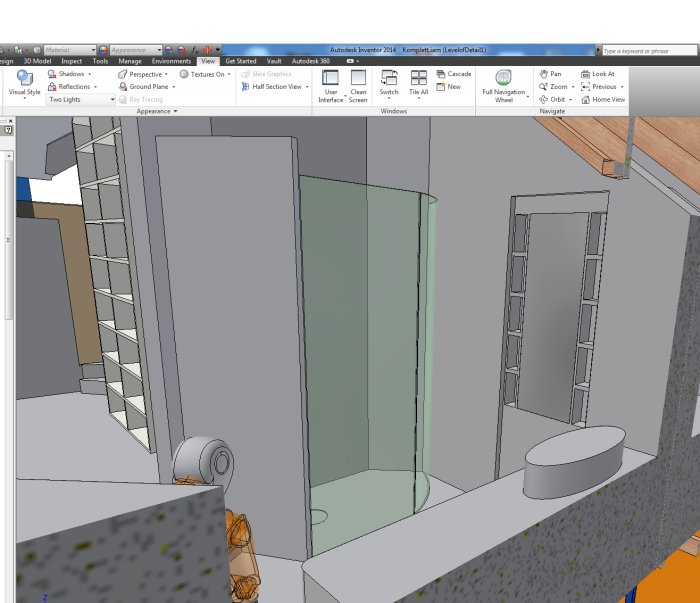Open the Perspective dropdown arrow
The width and height of the screenshot is (700, 603).
pos(167,74)
